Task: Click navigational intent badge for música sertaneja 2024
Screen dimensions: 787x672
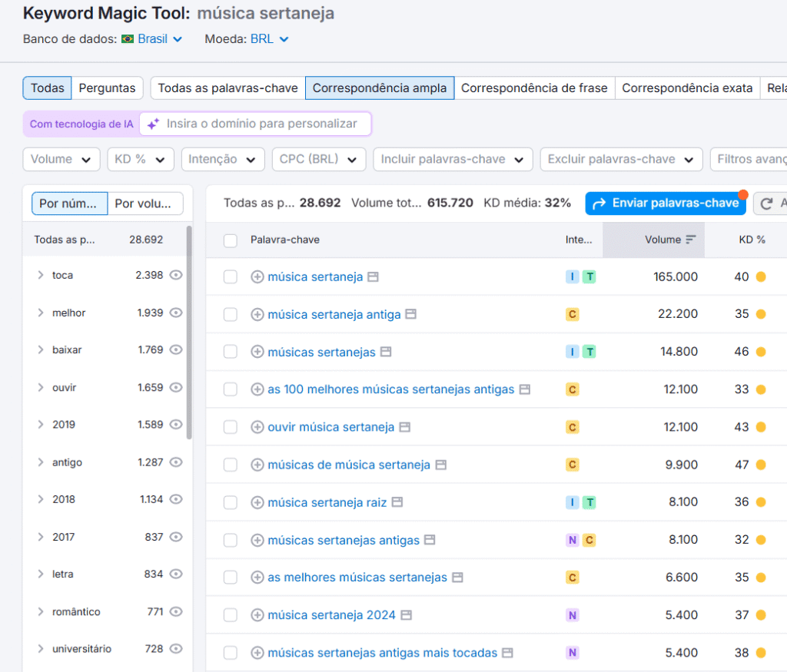Action: (572, 615)
